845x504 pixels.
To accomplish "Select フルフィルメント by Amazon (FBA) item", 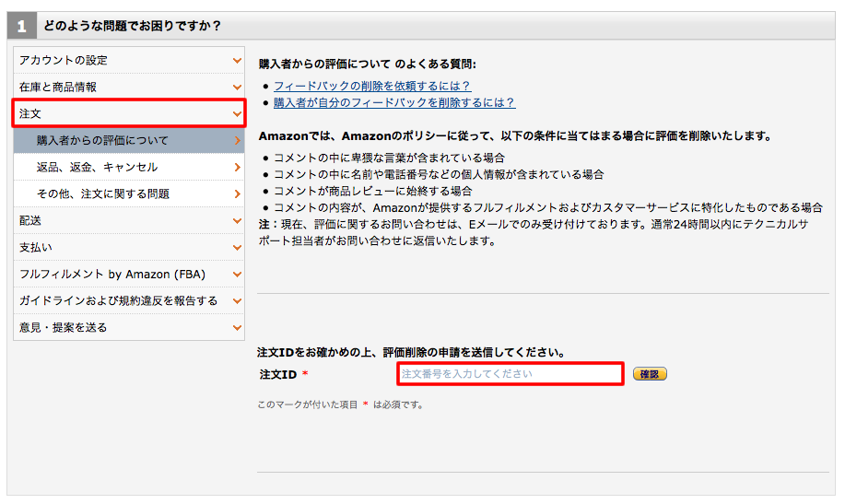I will point(129,275).
